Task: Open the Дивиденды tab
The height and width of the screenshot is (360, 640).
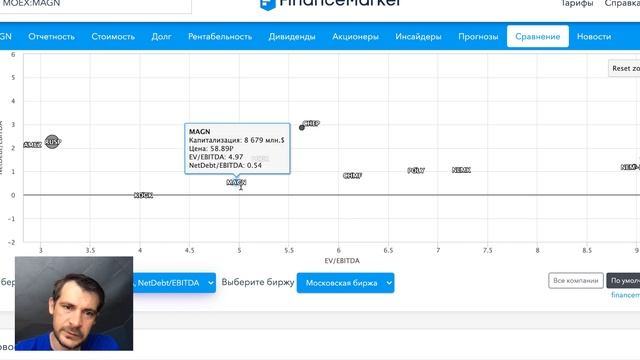Action: (292, 36)
